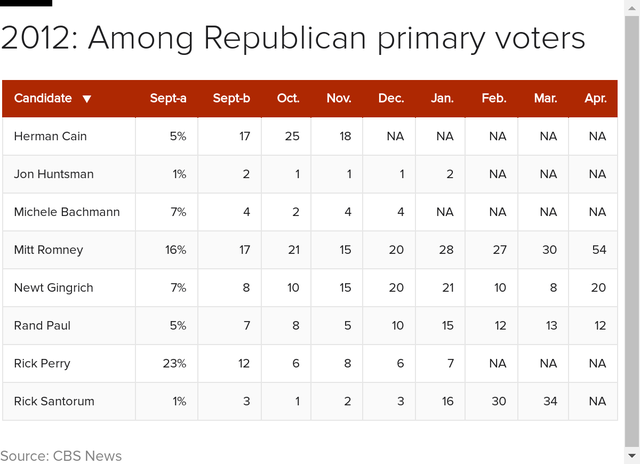This screenshot has width=640, height=464.
Task: Click the sort arrow next to Candidate
Action: click(87, 99)
